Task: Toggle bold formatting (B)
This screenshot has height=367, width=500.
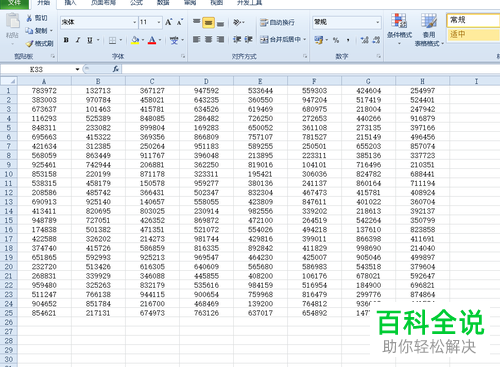Action: (66, 40)
